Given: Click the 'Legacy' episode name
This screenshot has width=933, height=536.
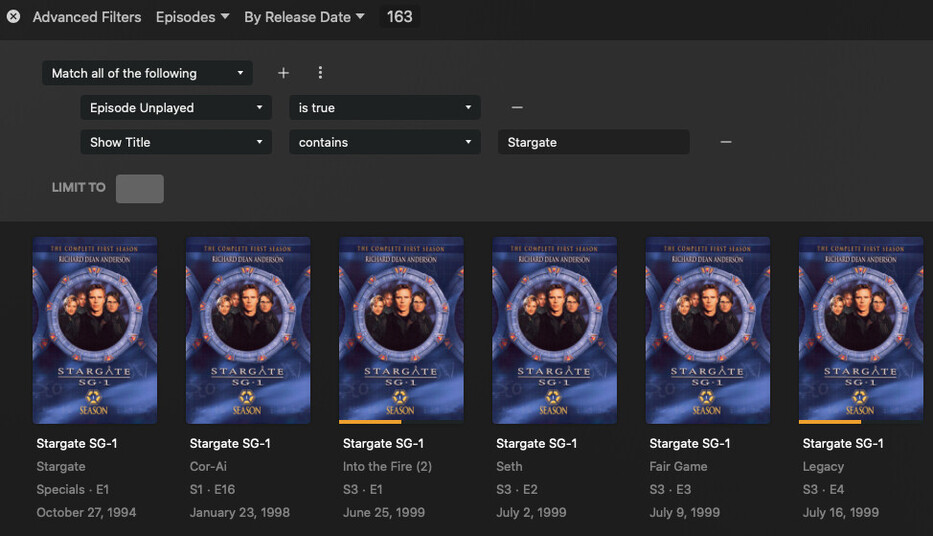Looking at the screenshot, I should [x=823, y=466].
